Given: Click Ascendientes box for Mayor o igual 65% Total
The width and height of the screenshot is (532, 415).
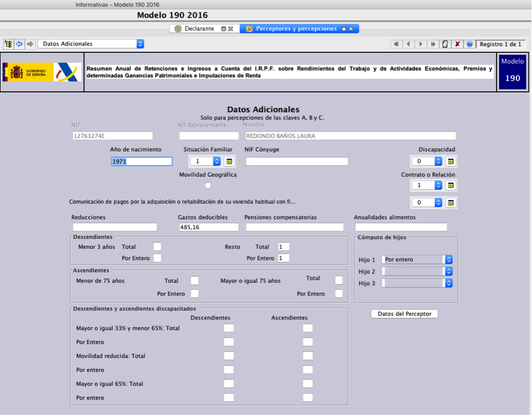Looking at the screenshot, I should tap(308, 384).
